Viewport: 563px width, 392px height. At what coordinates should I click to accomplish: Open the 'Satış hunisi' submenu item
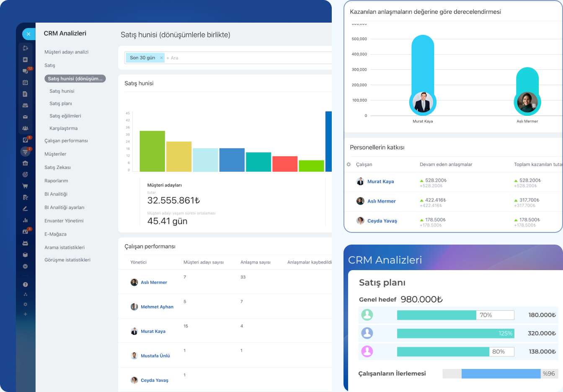[62, 91]
